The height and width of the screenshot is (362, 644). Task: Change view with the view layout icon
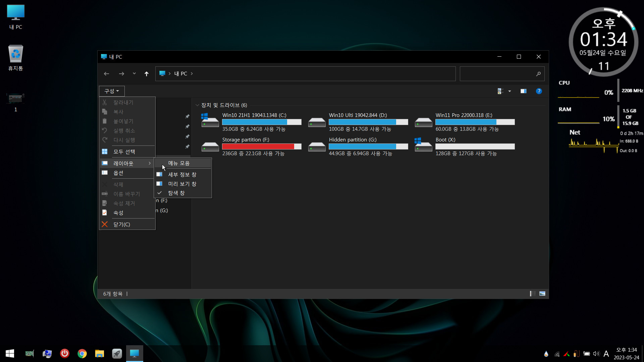500,91
